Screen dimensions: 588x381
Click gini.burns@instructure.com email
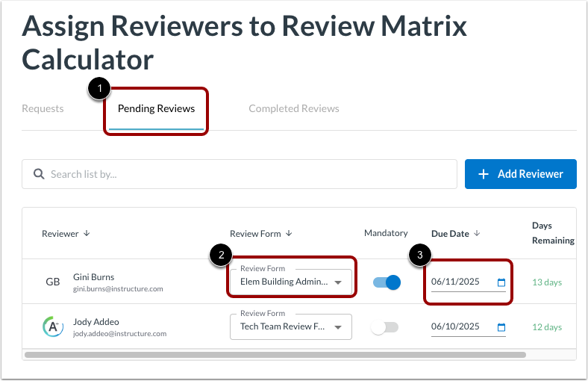118,288
